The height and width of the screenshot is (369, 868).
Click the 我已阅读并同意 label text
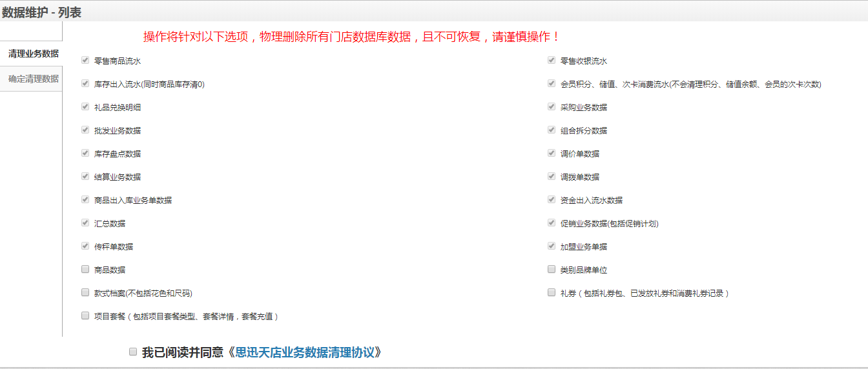[183, 352]
